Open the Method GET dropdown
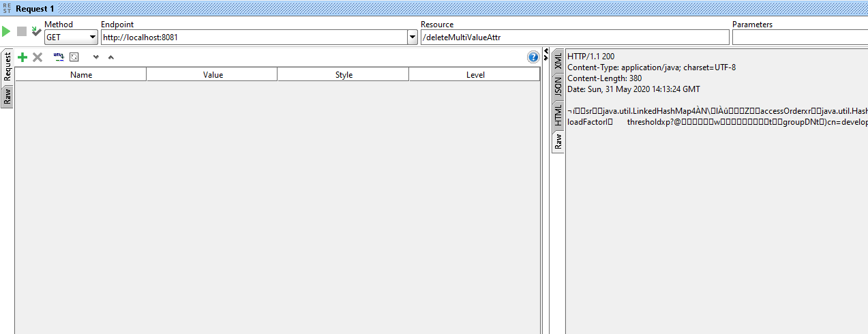Image resolution: width=868 pixels, height=334 pixels. coord(71,37)
